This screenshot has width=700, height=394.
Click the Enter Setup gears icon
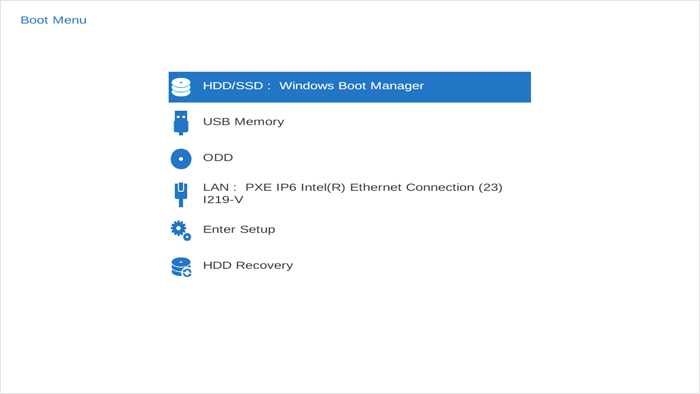pos(181,231)
